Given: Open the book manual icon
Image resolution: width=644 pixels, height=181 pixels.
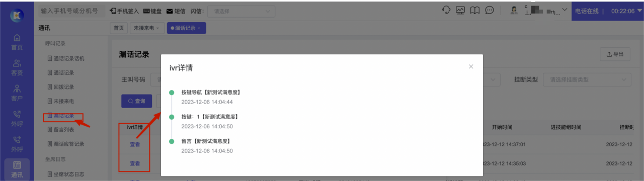Looking at the screenshot, I should click(475, 11).
